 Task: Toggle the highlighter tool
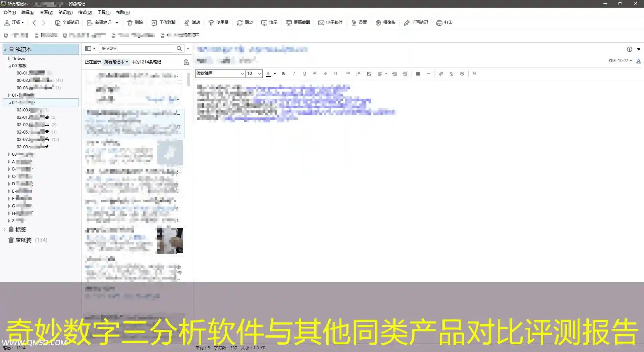(x=325, y=74)
